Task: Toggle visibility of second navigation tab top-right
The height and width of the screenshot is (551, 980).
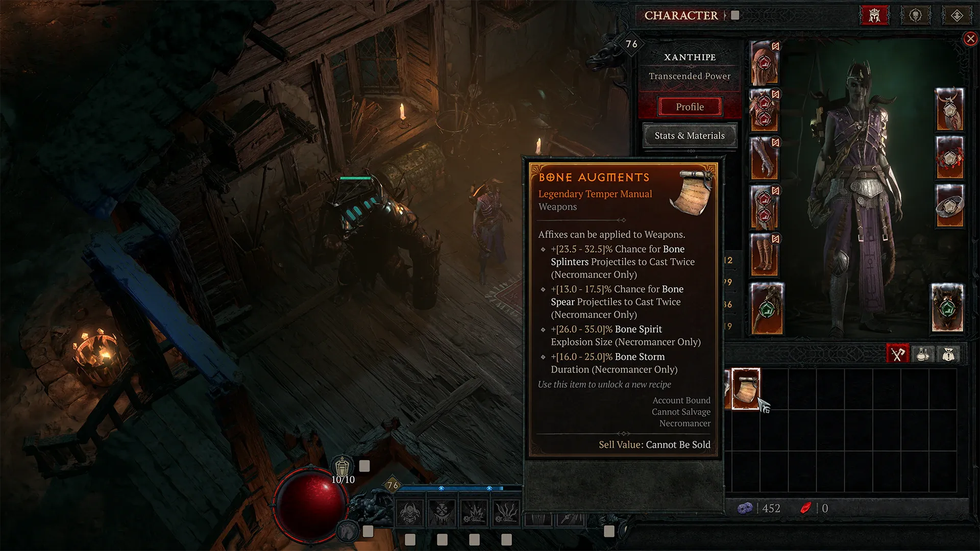Action: pyautogui.click(x=917, y=15)
